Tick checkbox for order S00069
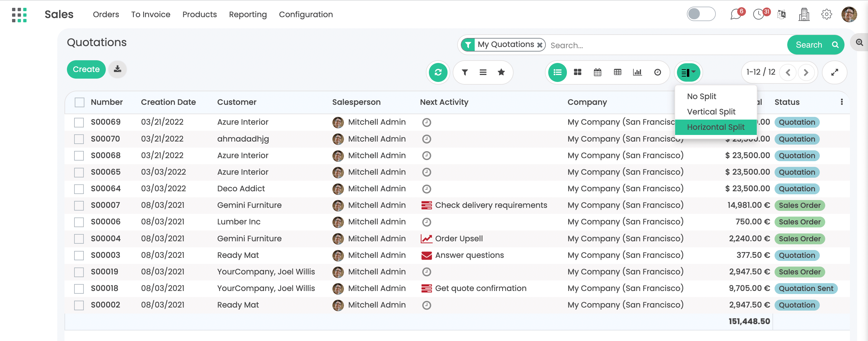This screenshot has height=341, width=868. (x=79, y=122)
